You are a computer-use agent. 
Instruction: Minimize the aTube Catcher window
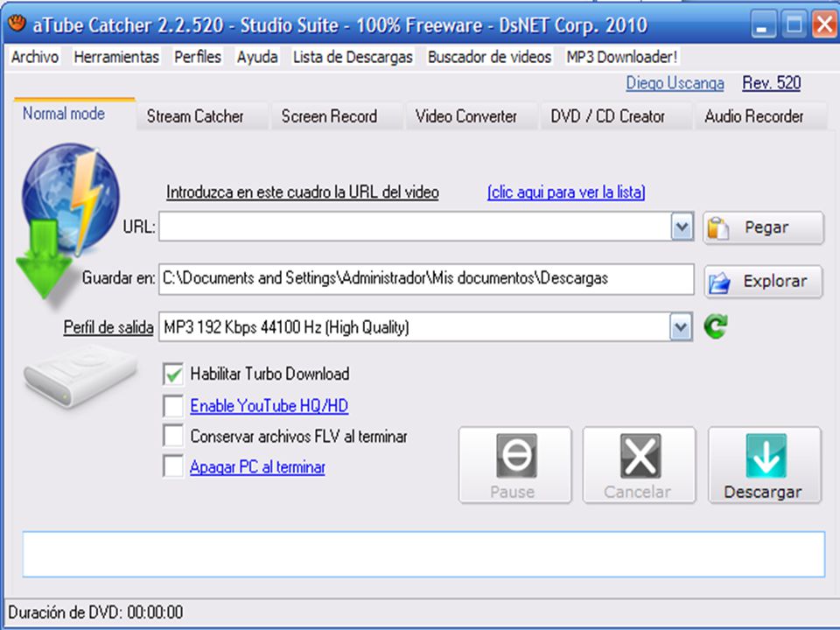[763, 24]
